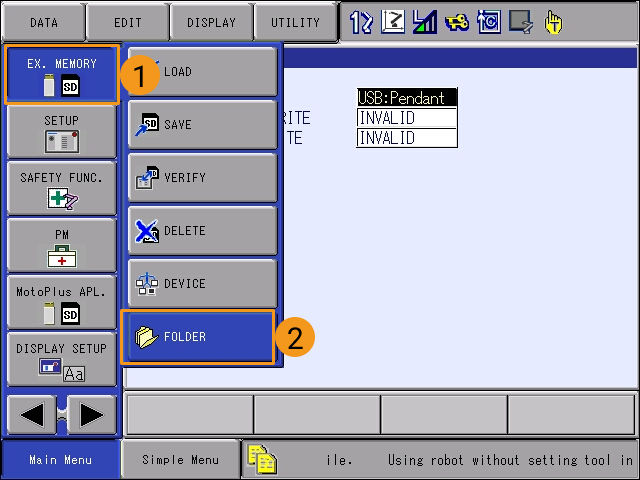Open the UTILITY menu
Screen dimensions: 640x480
click(x=296, y=22)
